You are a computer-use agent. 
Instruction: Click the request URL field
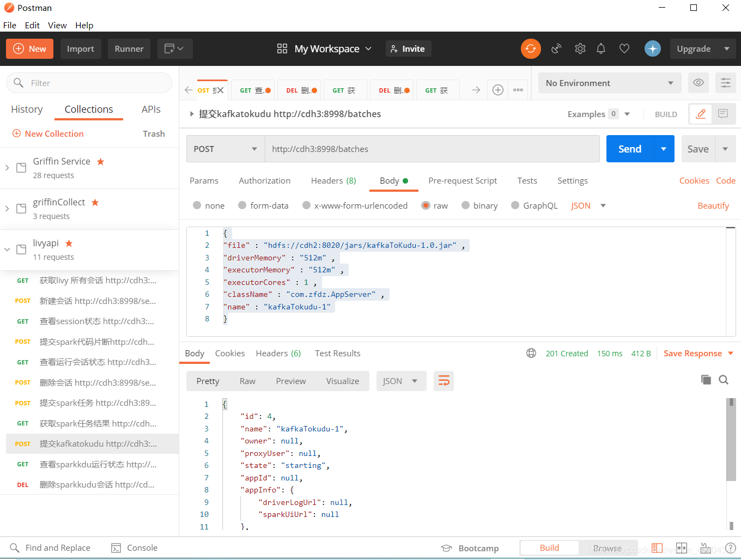[432, 149]
